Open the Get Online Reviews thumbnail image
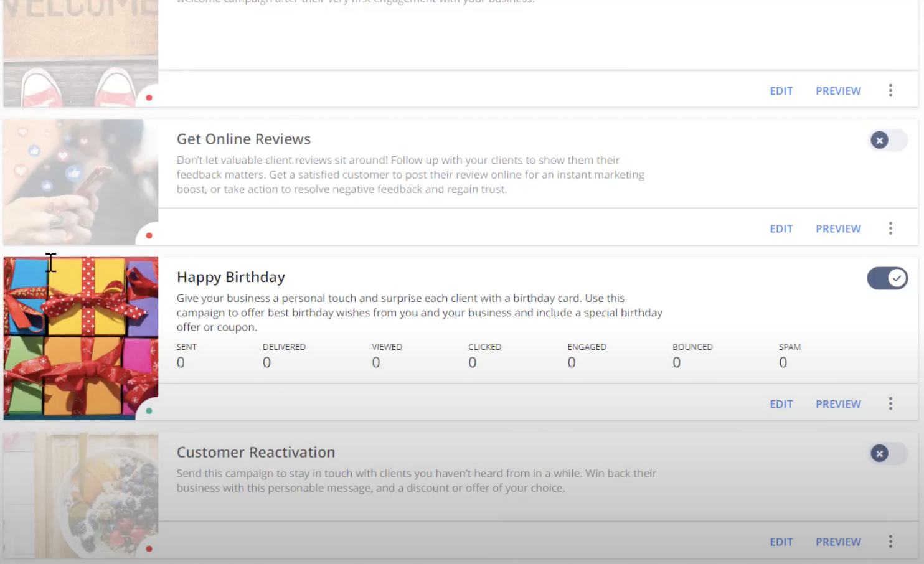 pos(81,182)
